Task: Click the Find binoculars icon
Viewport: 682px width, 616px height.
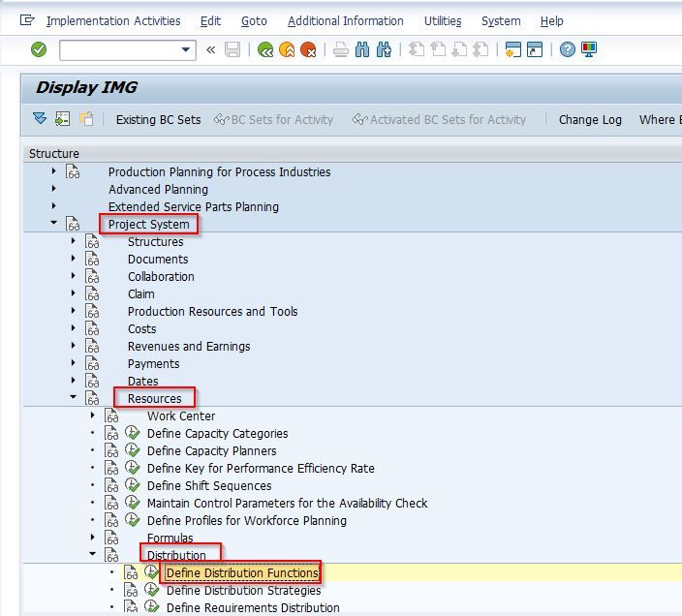Action: coord(362,50)
